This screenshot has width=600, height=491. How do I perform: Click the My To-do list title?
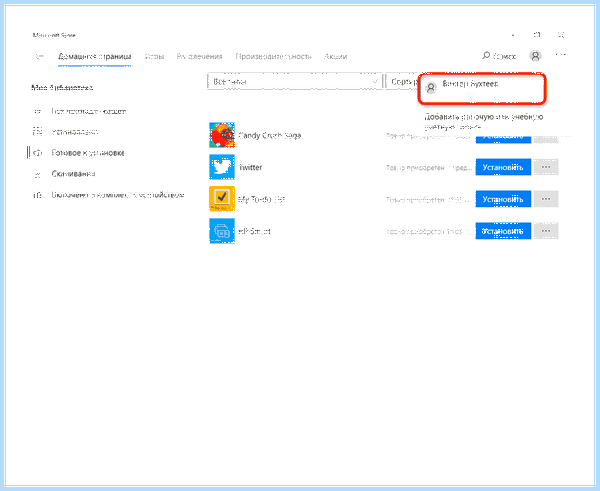[x=262, y=199]
